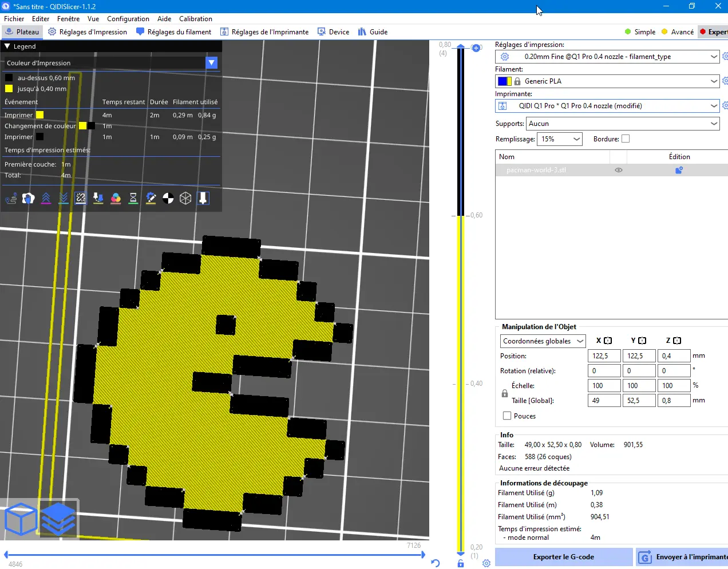Click mirror X axis icon

click(x=608, y=341)
